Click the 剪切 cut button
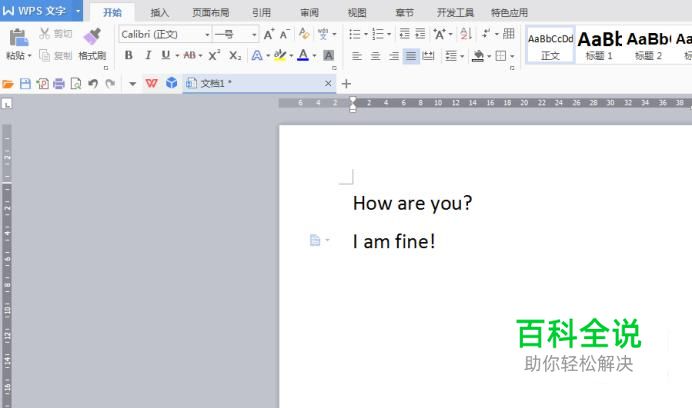692x408 pixels. click(x=55, y=34)
